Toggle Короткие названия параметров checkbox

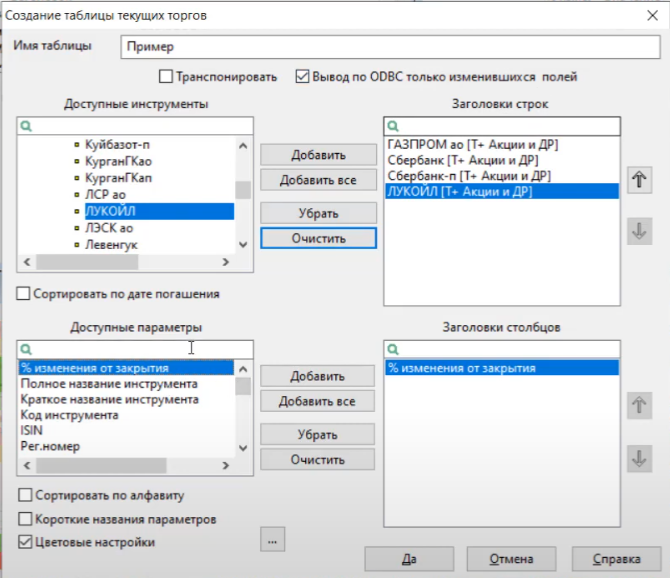coord(26,519)
